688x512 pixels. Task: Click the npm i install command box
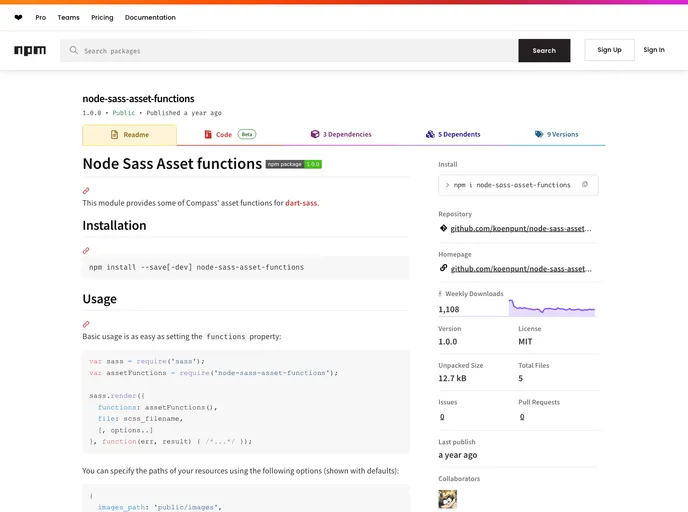point(518,185)
